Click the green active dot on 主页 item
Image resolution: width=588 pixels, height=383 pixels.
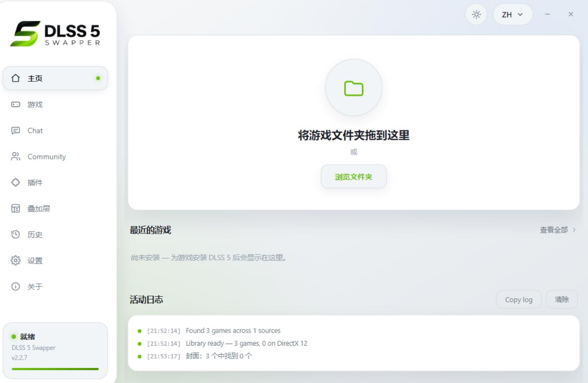coord(98,78)
